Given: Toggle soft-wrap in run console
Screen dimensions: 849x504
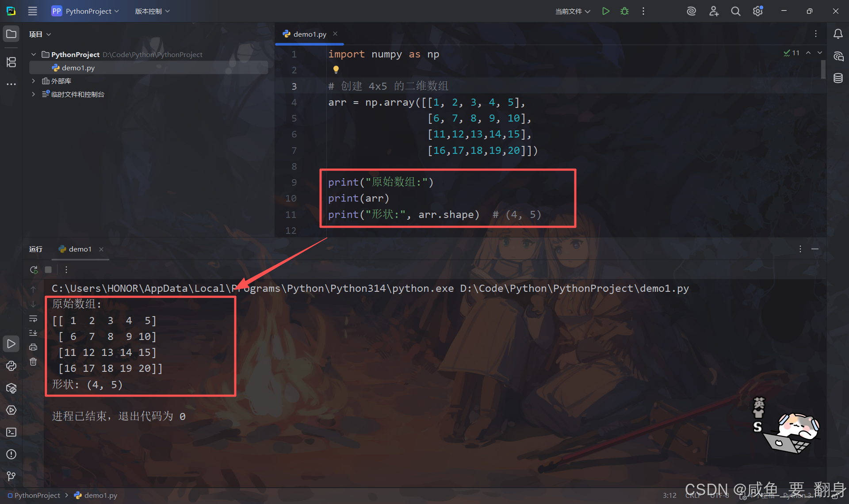Looking at the screenshot, I should [33, 319].
